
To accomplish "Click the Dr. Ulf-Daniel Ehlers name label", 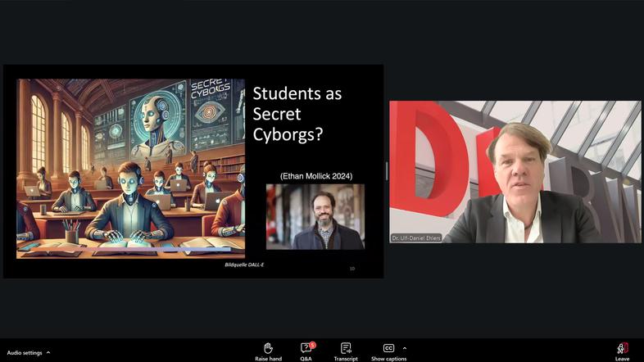I will point(415,238).
